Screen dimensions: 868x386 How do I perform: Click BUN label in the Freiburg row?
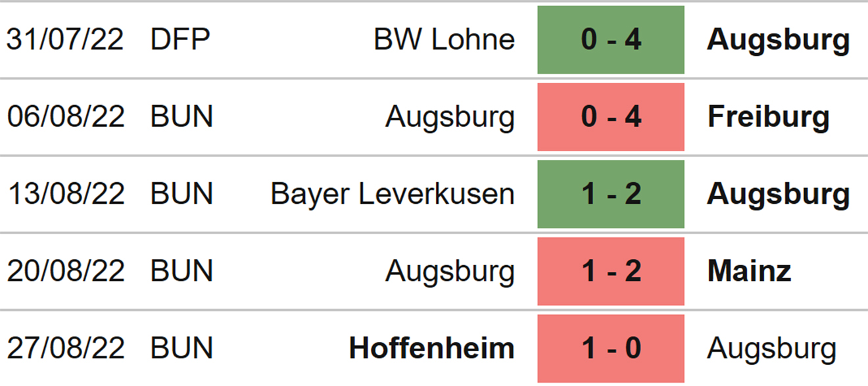click(x=181, y=117)
